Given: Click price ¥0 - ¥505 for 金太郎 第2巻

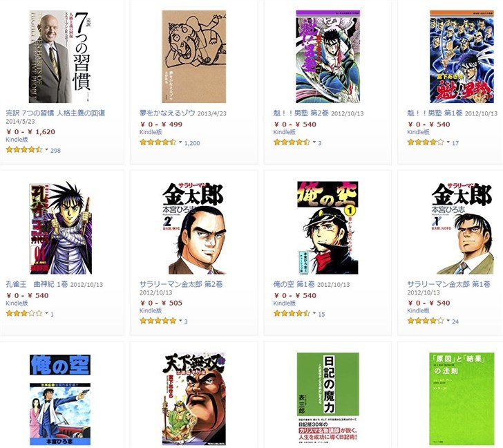Looking at the screenshot, I should click(162, 303).
